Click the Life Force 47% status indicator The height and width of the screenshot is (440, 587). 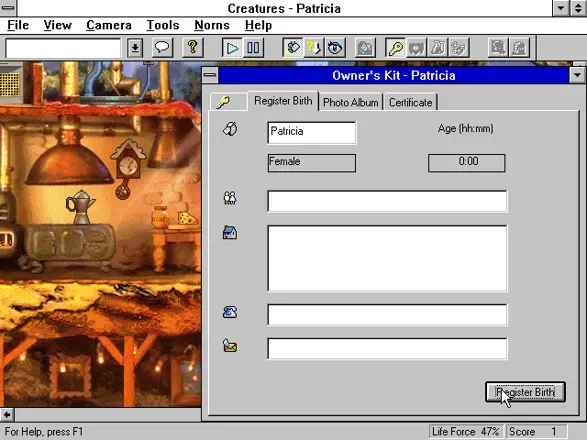click(x=466, y=431)
